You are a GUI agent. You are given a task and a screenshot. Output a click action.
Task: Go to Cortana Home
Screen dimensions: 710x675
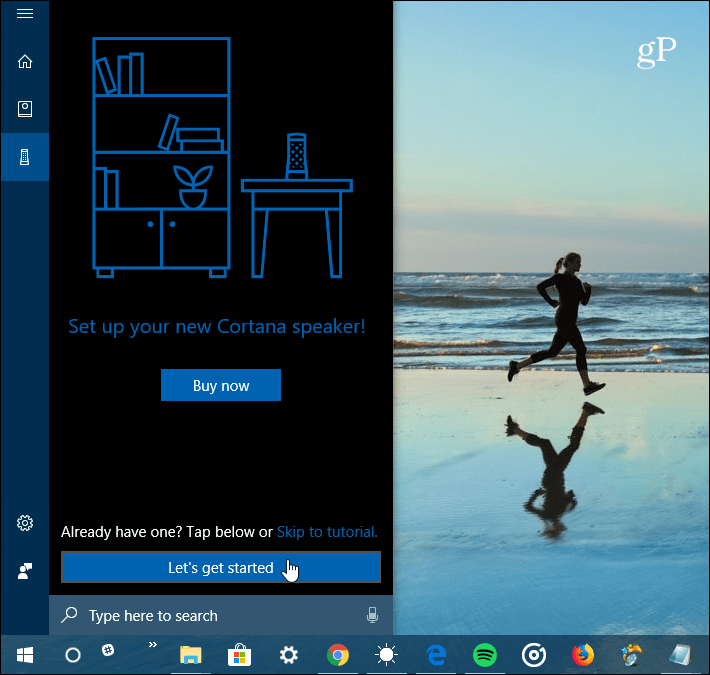pyautogui.click(x=25, y=61)
